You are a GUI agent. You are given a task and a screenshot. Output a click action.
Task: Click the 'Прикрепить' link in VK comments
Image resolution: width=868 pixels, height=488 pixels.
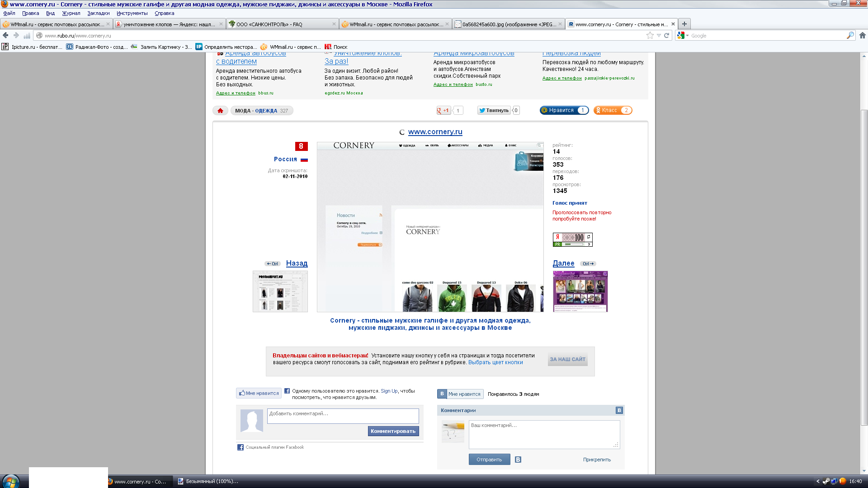pos(597,460)
